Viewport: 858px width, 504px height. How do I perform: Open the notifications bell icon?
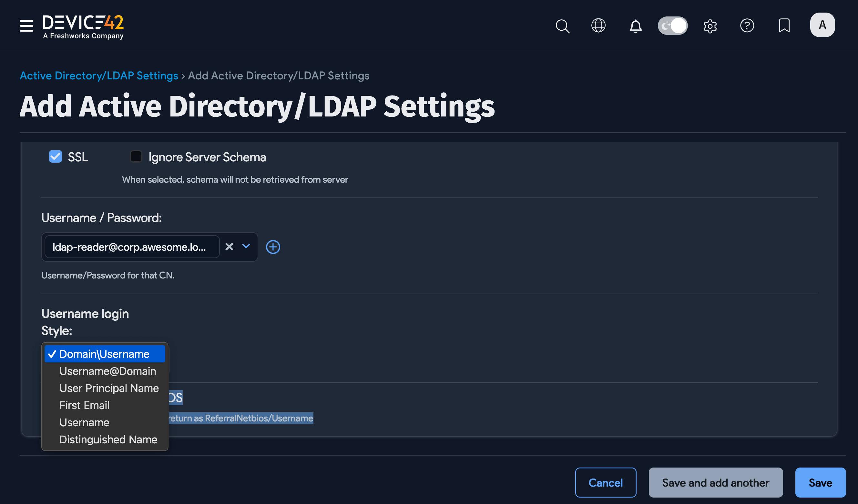635,26
